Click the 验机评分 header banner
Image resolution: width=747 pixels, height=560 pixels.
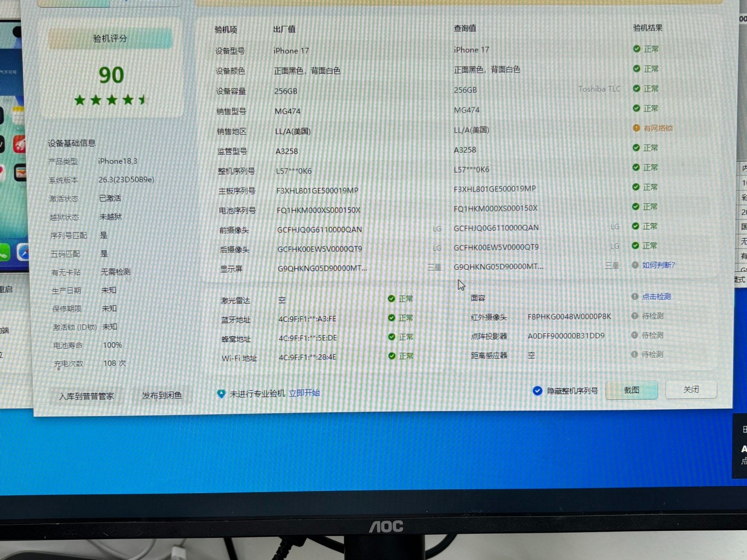(x=110, y=38)
